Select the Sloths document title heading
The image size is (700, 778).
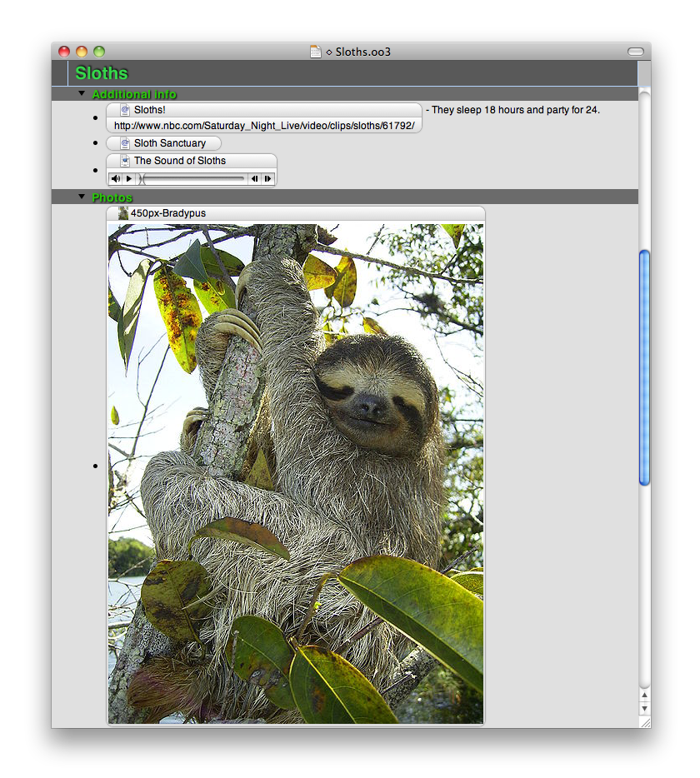(x=102, y=73)
